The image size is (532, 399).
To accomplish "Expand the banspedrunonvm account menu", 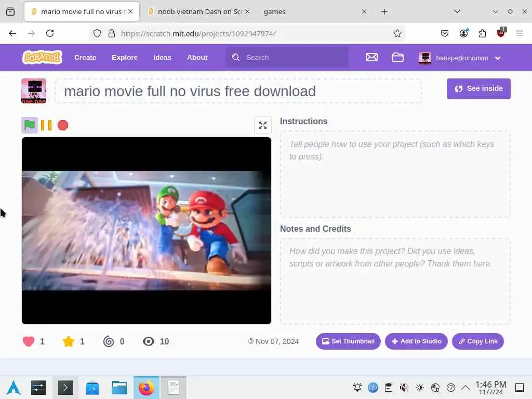I will click(460, 58).
